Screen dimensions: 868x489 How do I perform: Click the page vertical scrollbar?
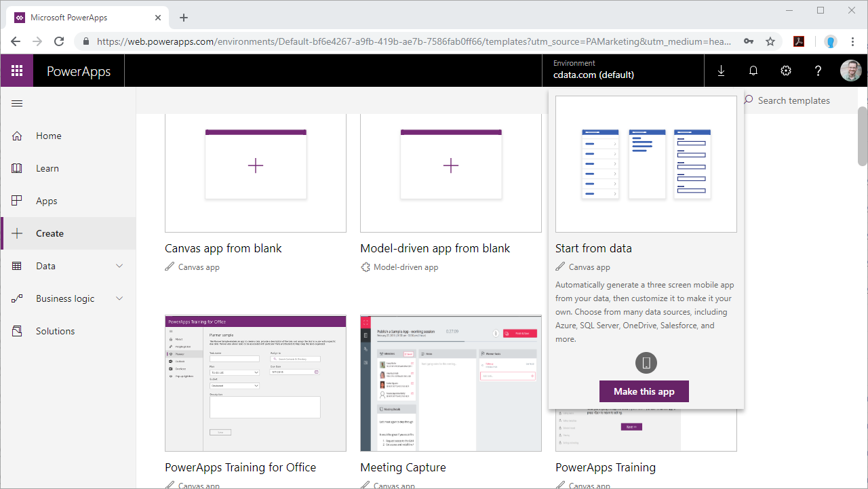tap(863, 136)
